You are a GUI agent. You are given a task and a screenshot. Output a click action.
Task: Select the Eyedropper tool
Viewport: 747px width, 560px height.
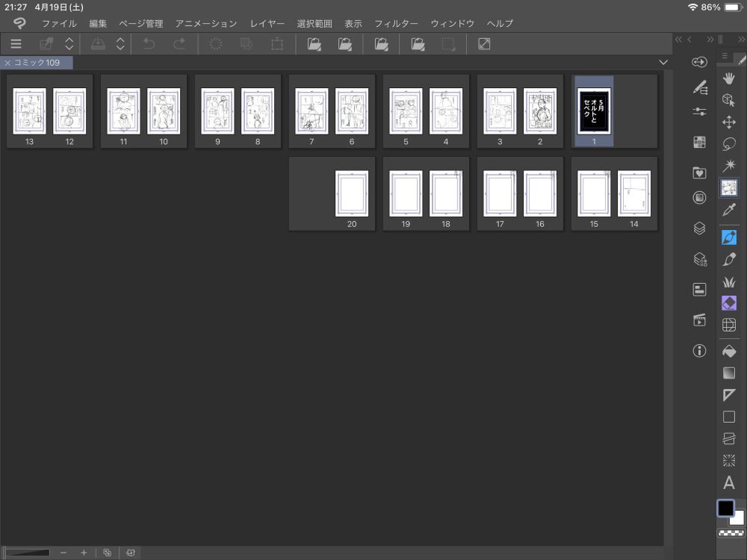click(729, 210)
